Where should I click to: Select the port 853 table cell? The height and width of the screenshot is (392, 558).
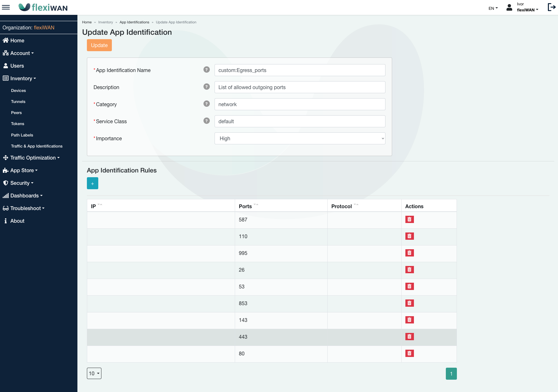point(281,304)
